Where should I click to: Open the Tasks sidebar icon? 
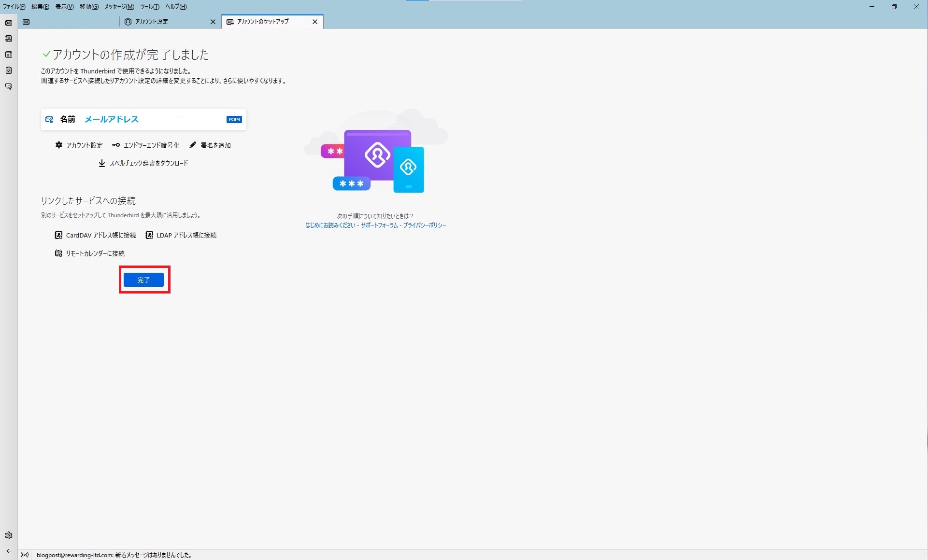pyautogui.click(x=9, y=70)
